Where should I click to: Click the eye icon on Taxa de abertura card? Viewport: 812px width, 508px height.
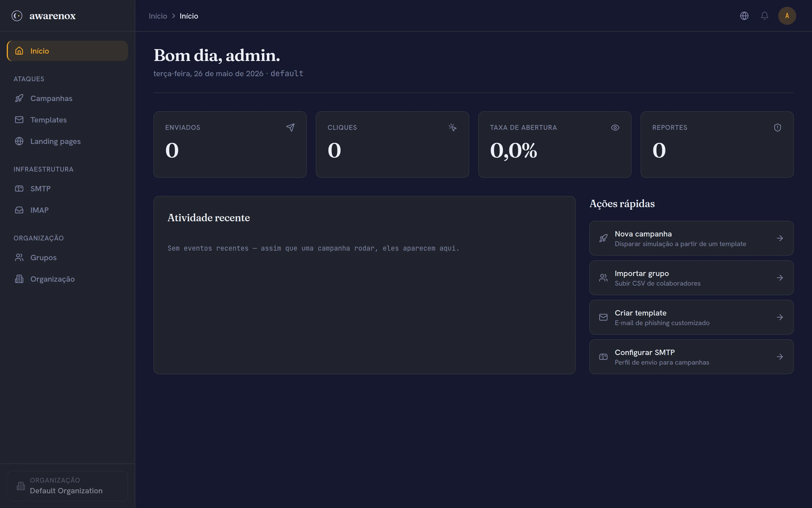615,127
